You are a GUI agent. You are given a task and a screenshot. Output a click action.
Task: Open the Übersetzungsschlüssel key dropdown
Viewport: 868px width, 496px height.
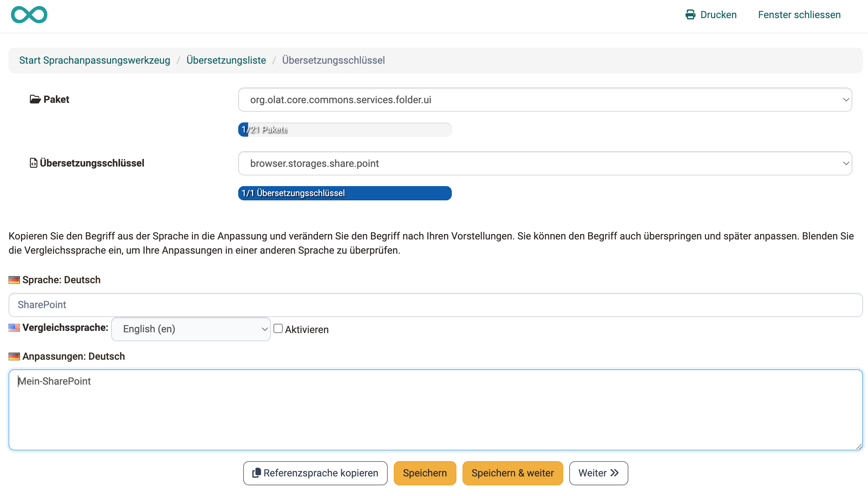[545, 163]
